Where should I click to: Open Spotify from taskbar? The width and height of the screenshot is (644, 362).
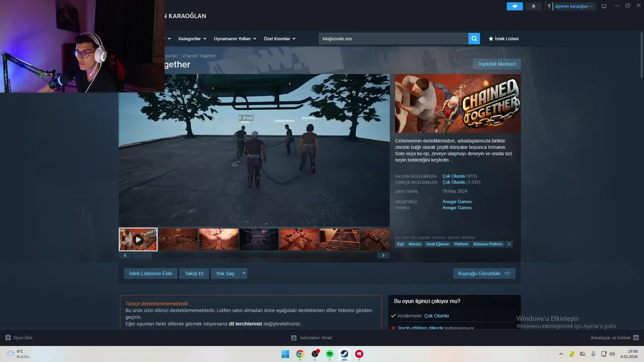pyautogui.click(x=330, y=354)
